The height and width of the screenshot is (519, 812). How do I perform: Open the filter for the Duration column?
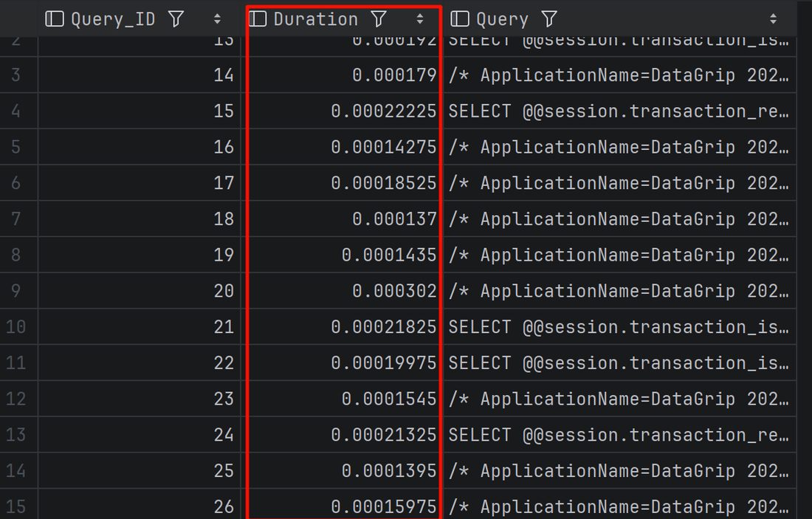point(379,19)
